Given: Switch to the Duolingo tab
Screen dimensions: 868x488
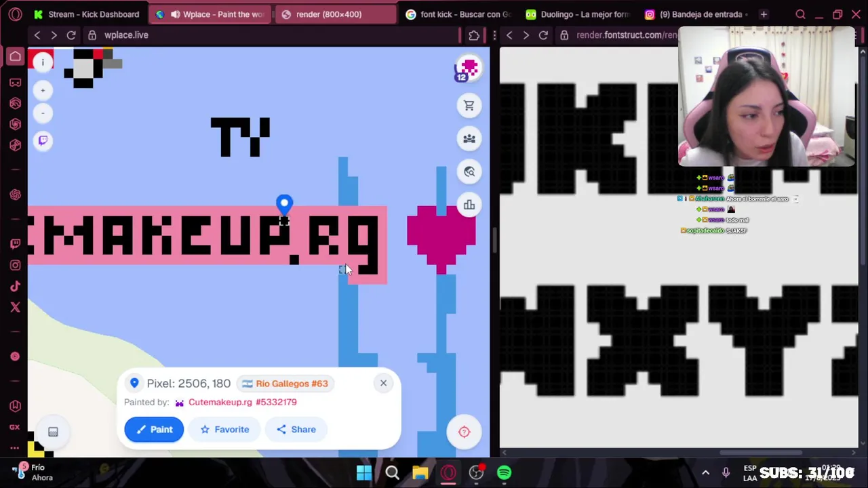Looking at the screenshot, I should [579, 14].
